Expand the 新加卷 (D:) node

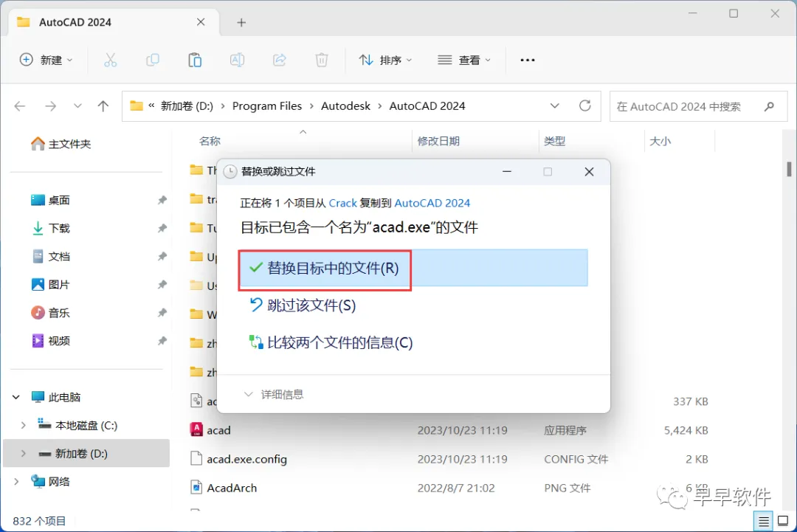coord(24,453)
